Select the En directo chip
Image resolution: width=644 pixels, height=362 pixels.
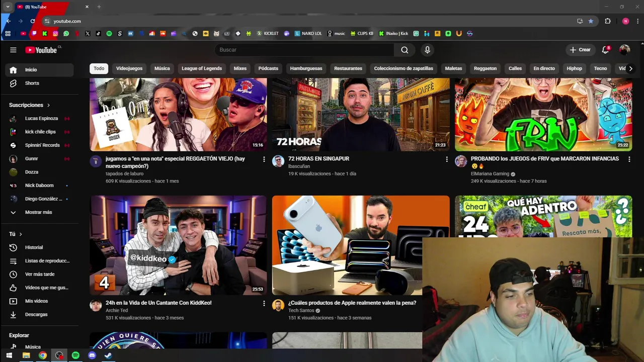(544, 68)
